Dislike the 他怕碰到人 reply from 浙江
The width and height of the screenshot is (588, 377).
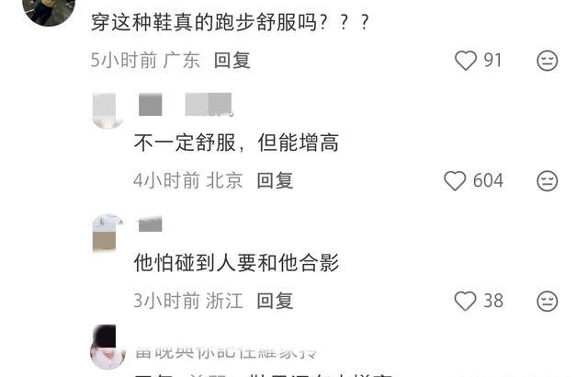pyautogui.click(x=548, y=301)
